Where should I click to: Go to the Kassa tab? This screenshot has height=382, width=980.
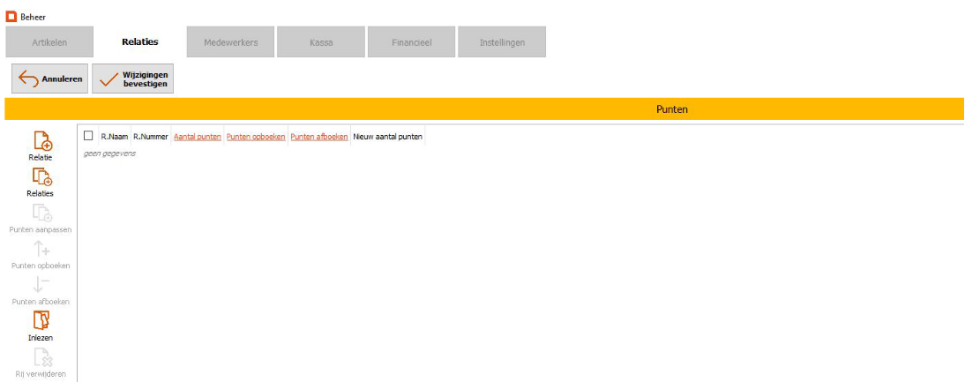point(321,42)
